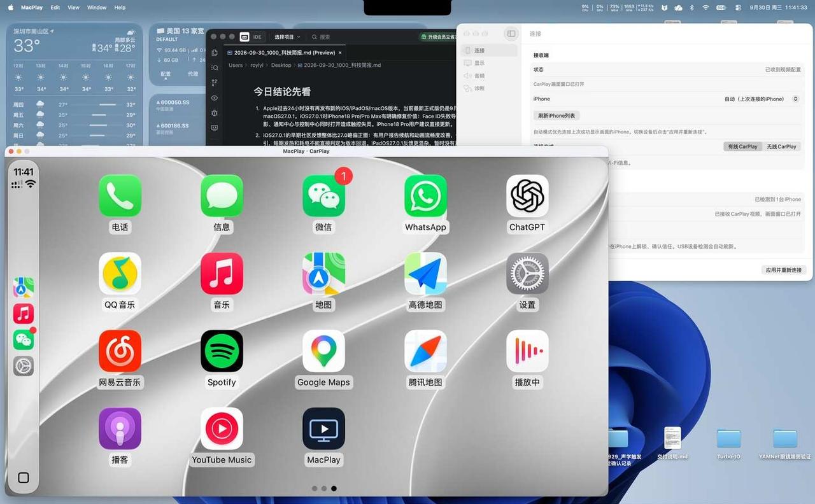Viewport: 815px width, 504px height.
Task: Launch Spotify in CarPlay
Action: click(222, 351)
